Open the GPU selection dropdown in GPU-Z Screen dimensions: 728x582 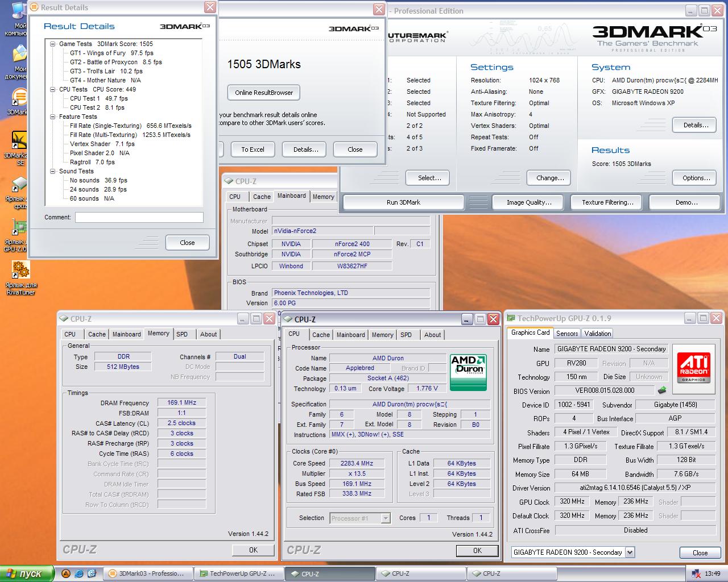pos(630,552)
